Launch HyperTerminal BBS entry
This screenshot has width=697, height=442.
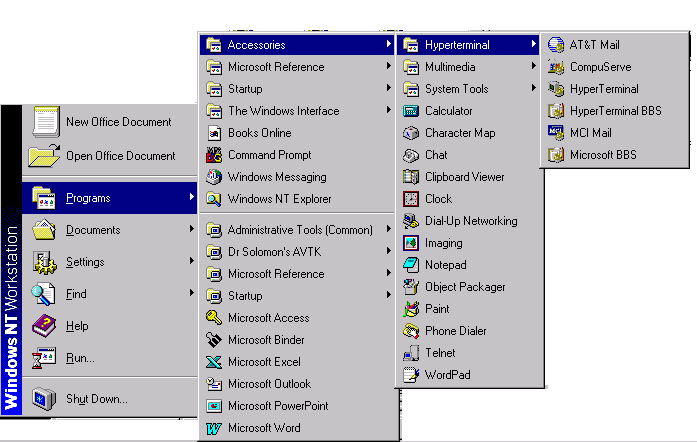(615, 111)
